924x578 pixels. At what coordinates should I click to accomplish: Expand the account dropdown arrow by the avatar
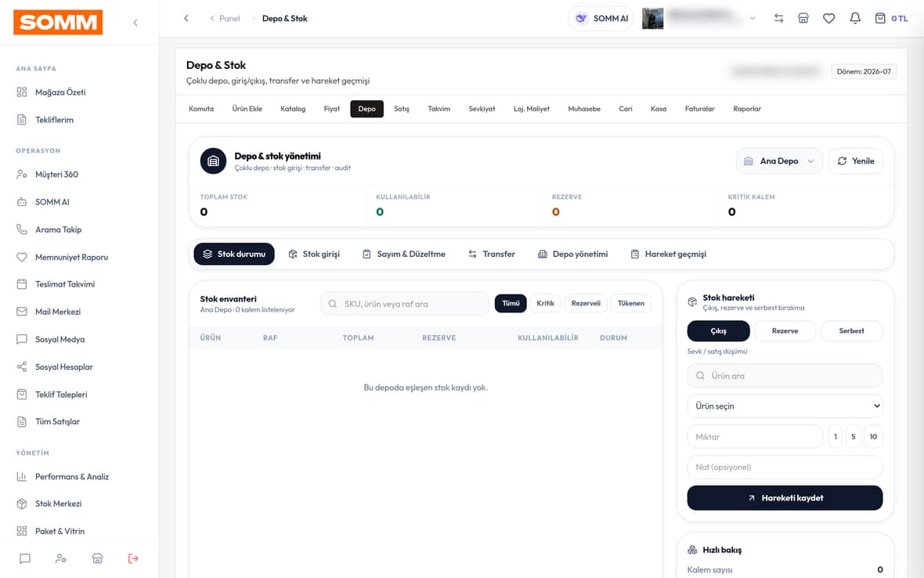pyautogui.click(x=753, y=18)
